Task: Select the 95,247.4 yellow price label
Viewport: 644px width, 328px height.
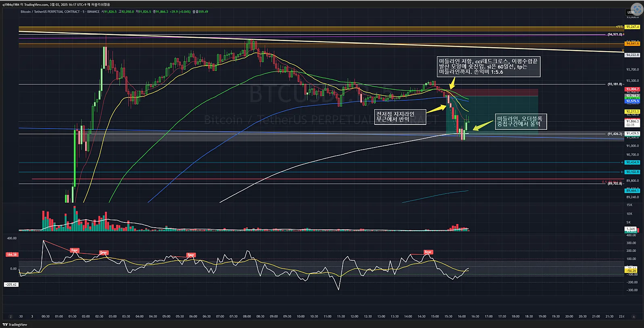Action: point(632,27)
